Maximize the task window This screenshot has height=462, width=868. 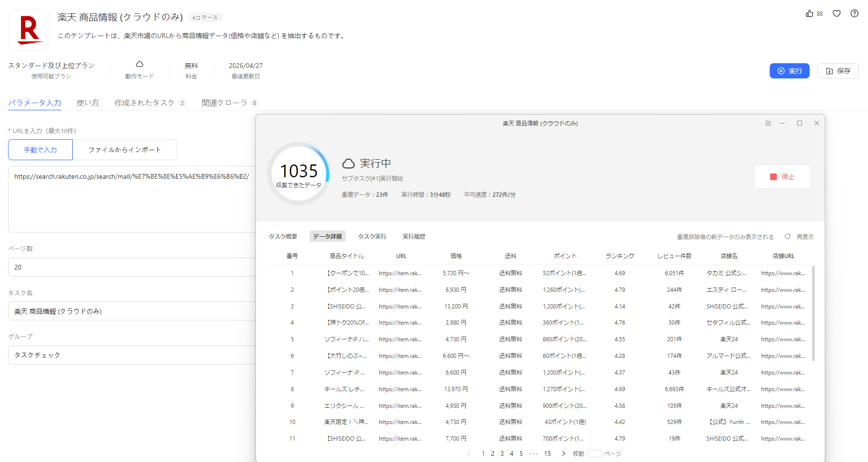click(800, 123)
